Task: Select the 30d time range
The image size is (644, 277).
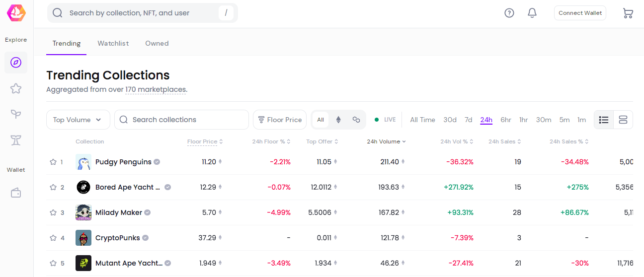Action: coord(450,120)
